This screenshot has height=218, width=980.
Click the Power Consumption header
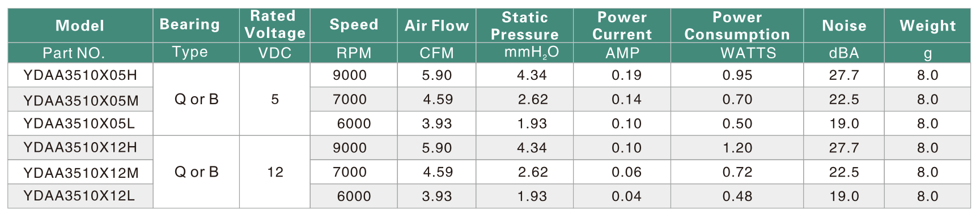pyautogui.click(x=737, y=25)
